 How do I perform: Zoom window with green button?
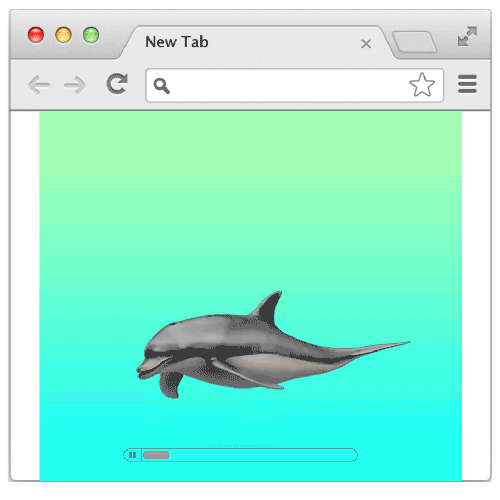[91, 35]
